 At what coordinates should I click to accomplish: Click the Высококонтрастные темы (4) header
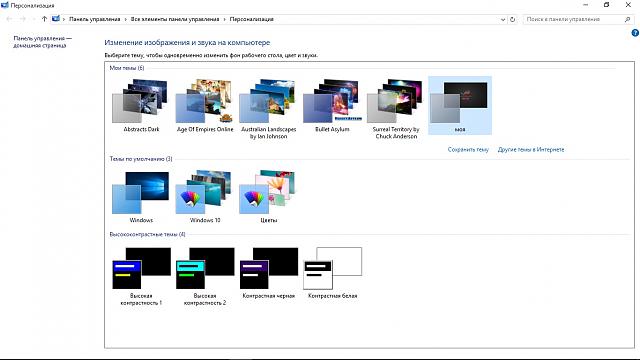147,234
